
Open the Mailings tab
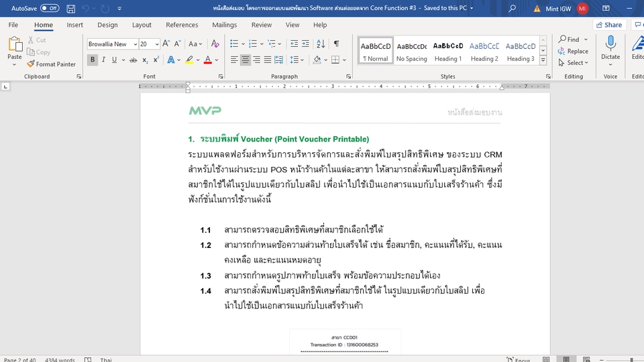pos(224,25)
